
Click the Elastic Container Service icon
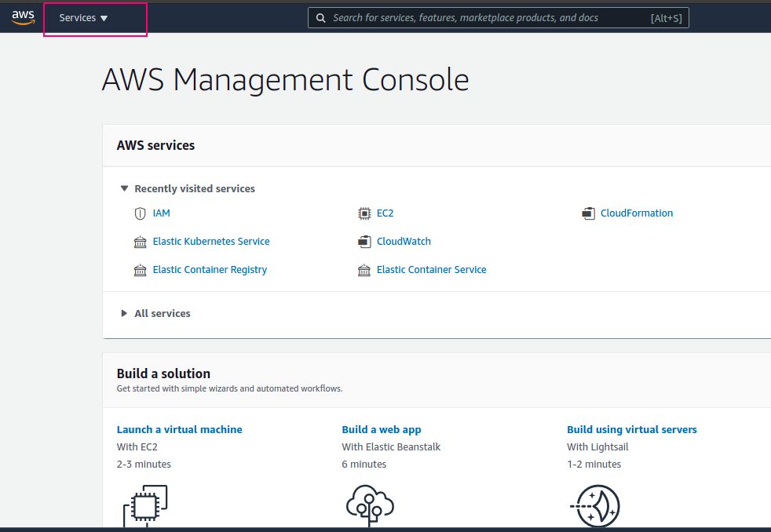pos(364,270)
